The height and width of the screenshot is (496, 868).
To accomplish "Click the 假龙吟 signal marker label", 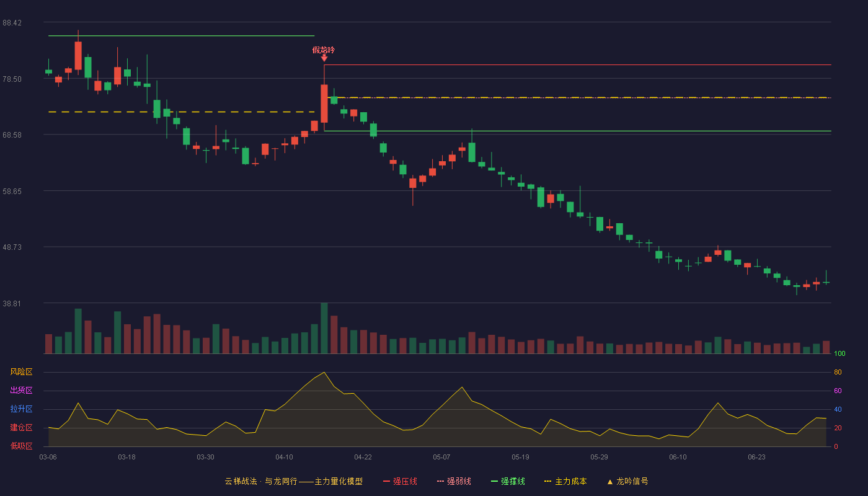I will [324, 50].
